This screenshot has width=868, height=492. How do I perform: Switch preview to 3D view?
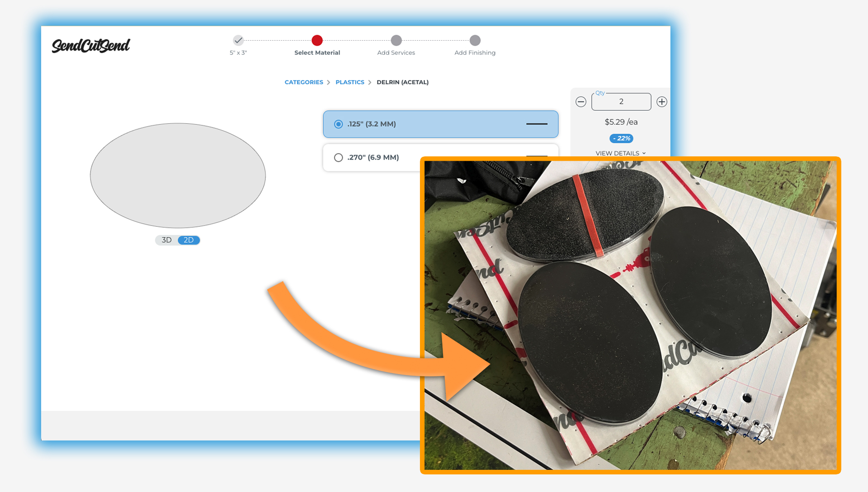166,240
